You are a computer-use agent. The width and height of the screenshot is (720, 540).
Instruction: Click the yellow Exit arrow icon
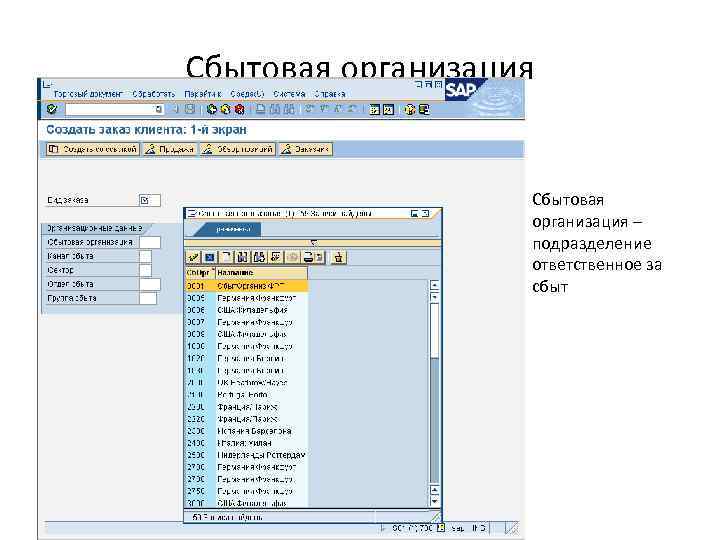click(x=225, y=109)
